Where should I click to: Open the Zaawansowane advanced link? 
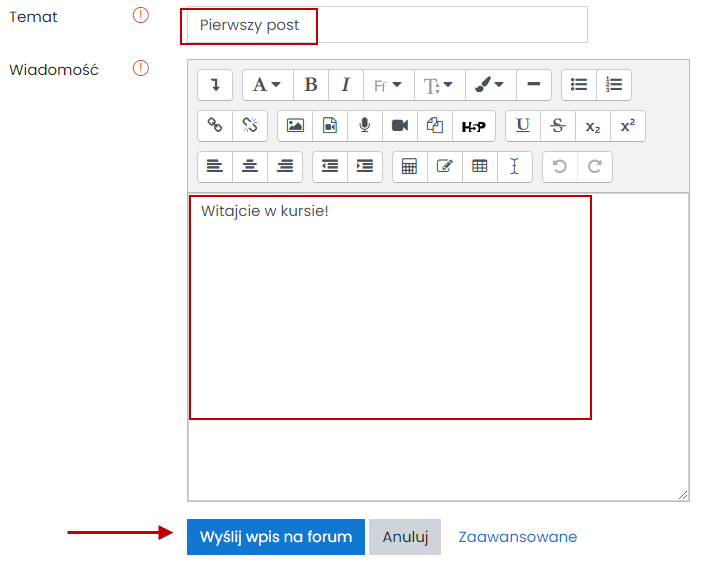(517, 537)
